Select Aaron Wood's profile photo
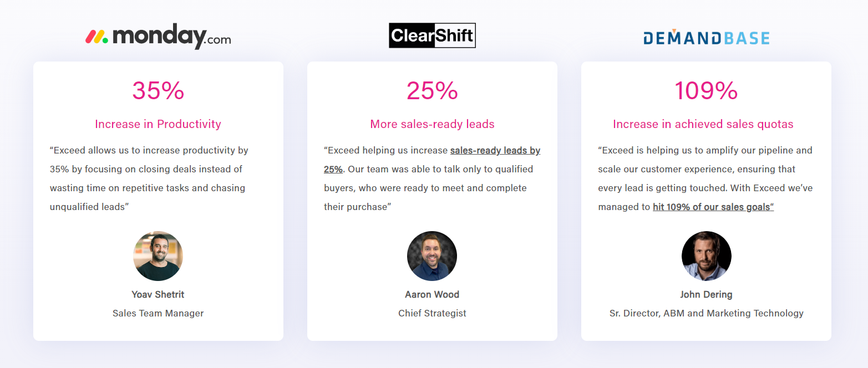Image resolution: width=868 pixels, height=368 pixels. tap(432, 256)
